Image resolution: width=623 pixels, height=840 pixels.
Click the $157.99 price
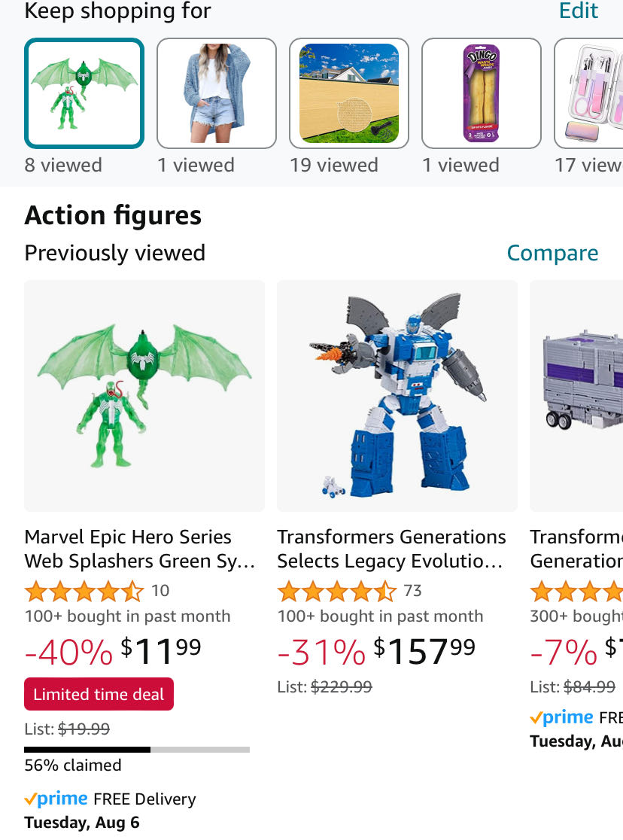(x=424, y=652)
